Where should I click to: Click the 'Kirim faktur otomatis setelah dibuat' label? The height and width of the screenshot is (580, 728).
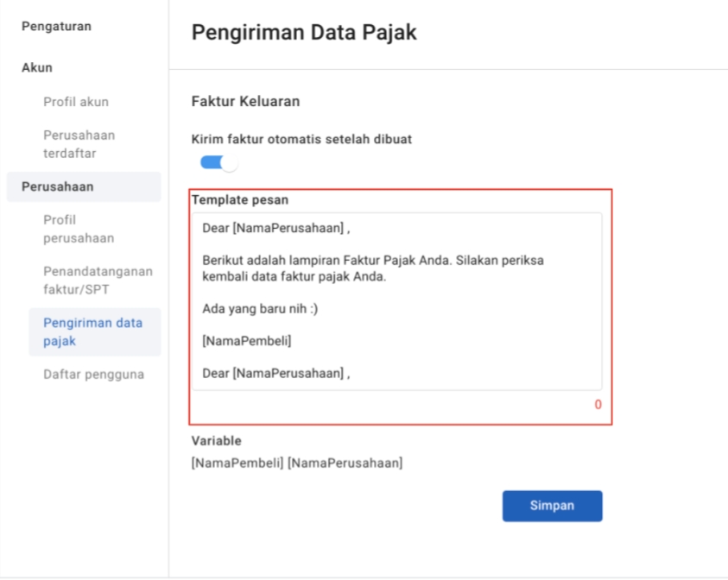coord(301,138)
